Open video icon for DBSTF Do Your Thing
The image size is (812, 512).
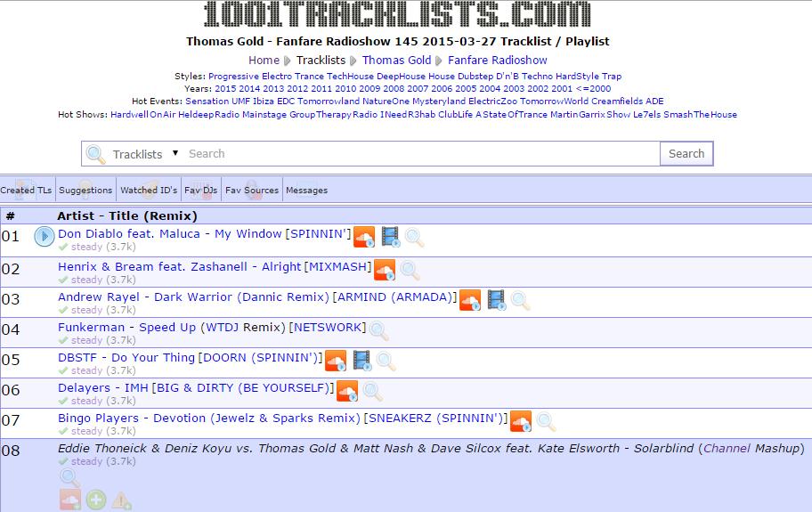362,361
